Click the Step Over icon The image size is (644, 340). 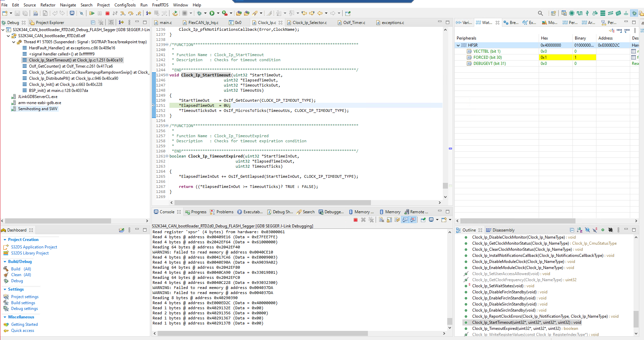pyautogui.click(x=131, y=13)
